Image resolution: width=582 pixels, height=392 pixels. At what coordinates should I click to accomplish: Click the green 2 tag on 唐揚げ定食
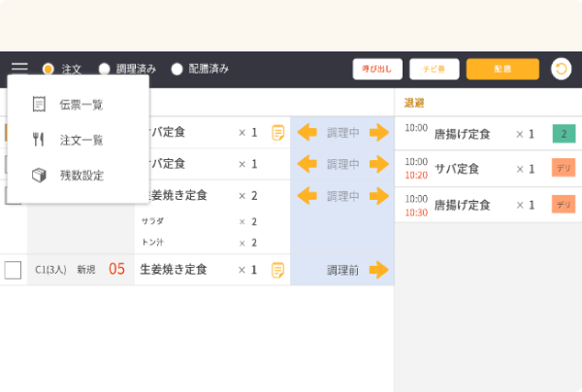[563, 133]
